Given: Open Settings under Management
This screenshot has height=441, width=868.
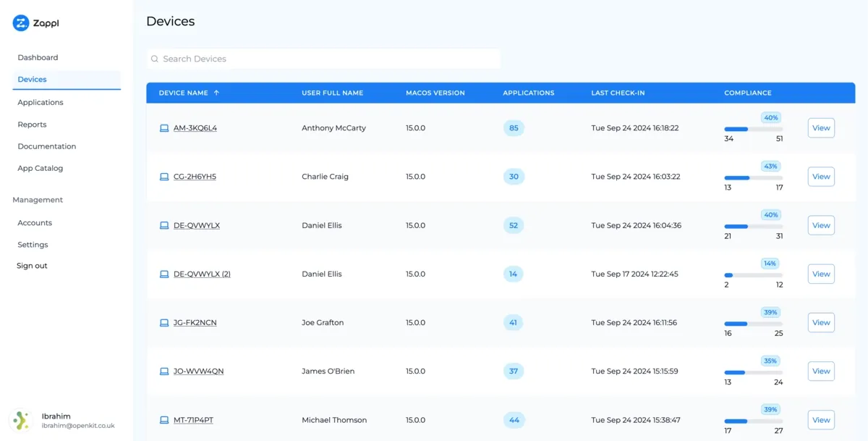Looking at the screenshot, I should (33, 244).
